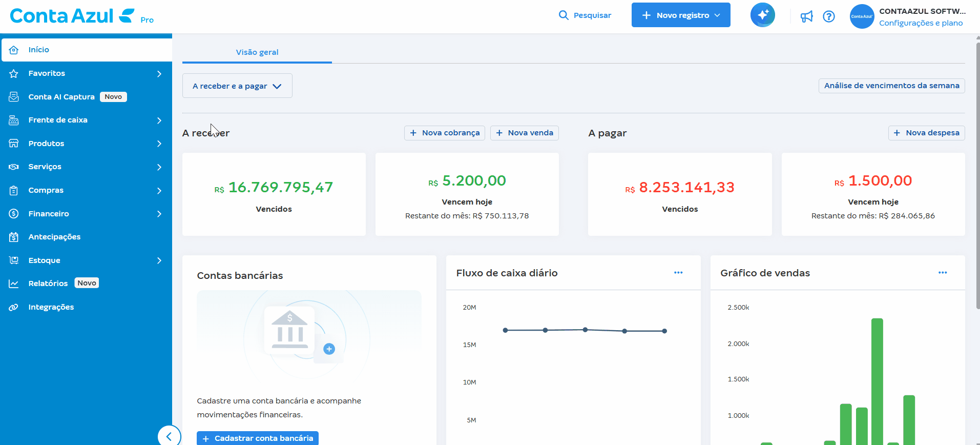
Task: Open Integrações menu item
Action: pos(86,307)
